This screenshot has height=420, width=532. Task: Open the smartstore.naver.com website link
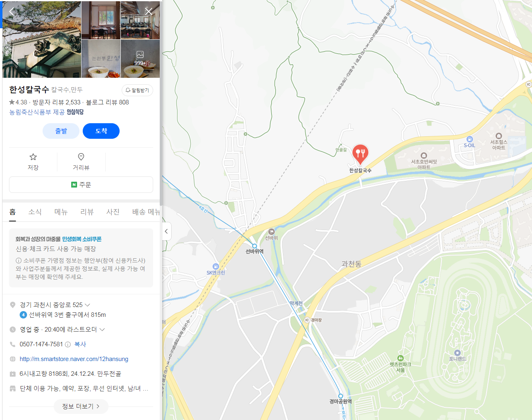click(x=74, y=359)
